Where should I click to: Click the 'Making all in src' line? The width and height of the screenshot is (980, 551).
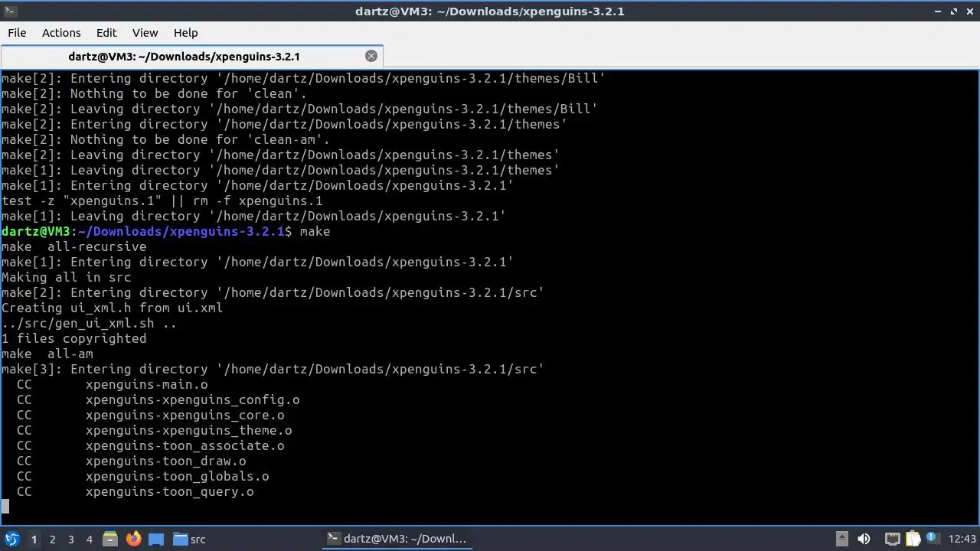(66, 277)
